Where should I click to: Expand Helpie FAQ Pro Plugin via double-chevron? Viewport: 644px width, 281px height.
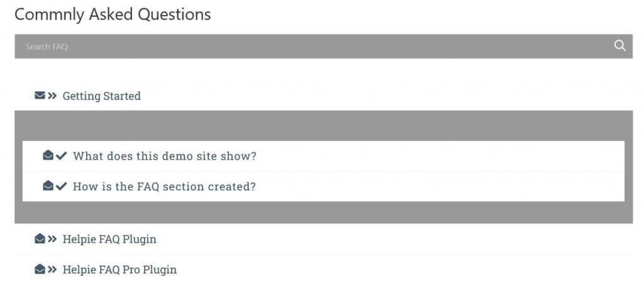(x=52, y=270)
